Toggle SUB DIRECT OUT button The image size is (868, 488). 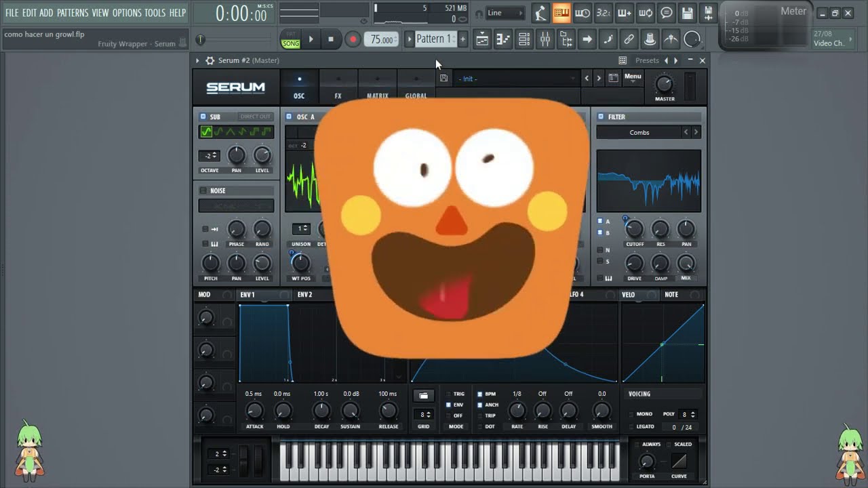[x=256, y=117]
